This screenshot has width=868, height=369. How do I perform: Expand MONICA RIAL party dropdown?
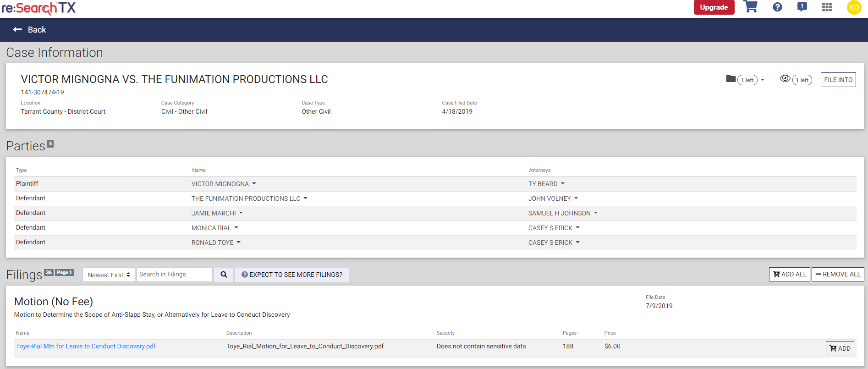[236, 228]
